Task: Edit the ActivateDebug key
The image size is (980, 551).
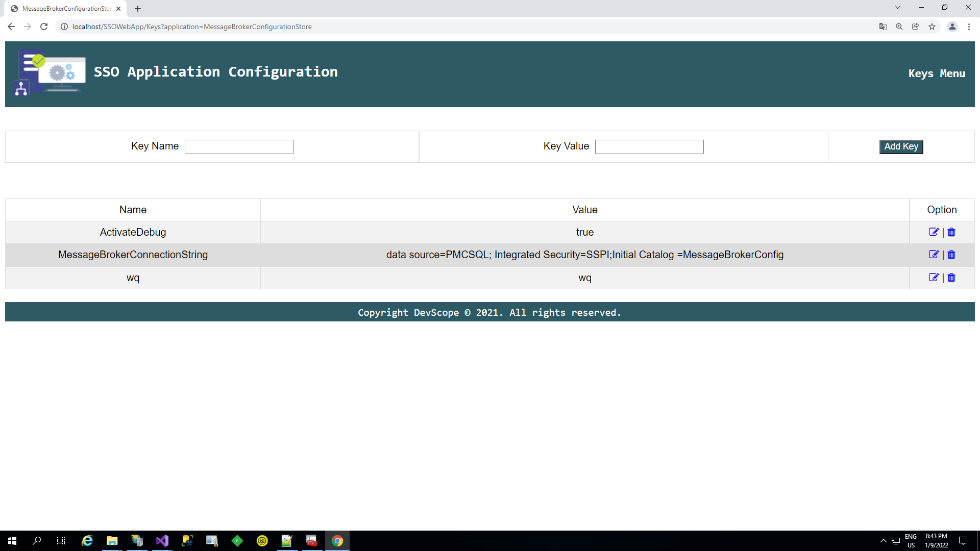Action: 933,232
